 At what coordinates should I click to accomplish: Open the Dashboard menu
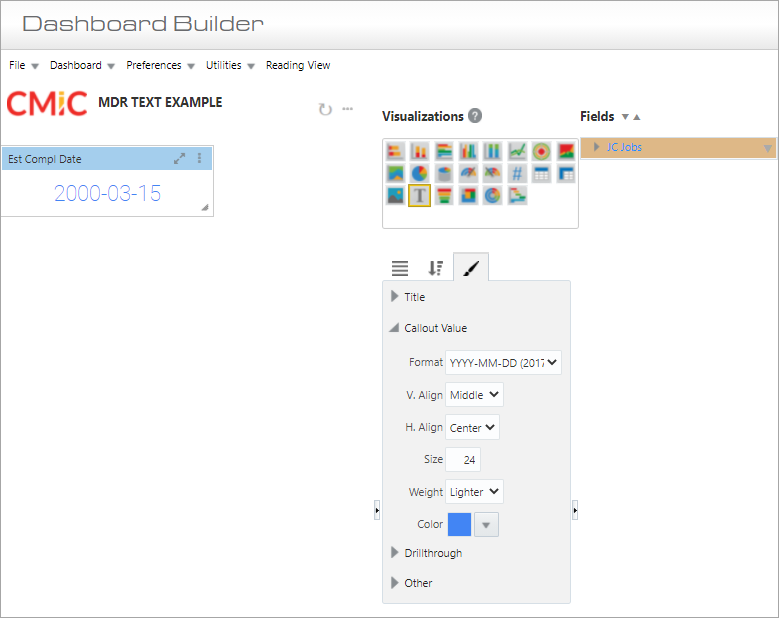pyautogui.click(x=82, y=65)
